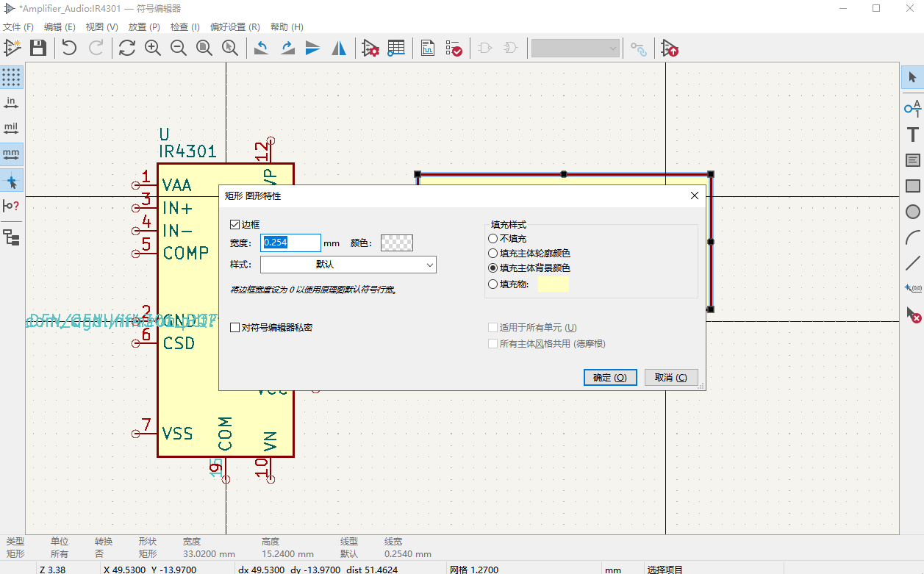Click the 确定 button to confirm
Viewport: 924px width, 574px height.
click(609, 376)
